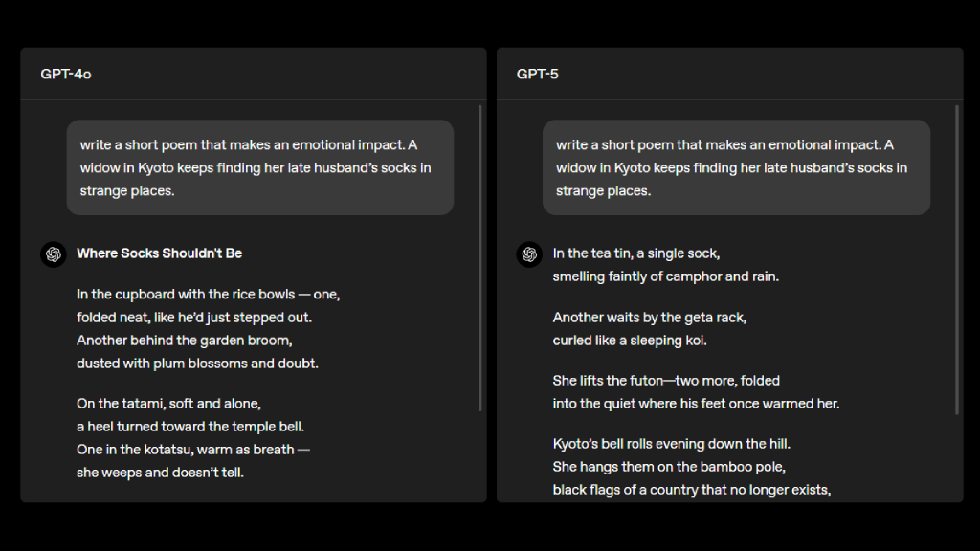Select the GPT-4o panel header
The height and width of the screenshot is (551, 980).
point(66,74)
